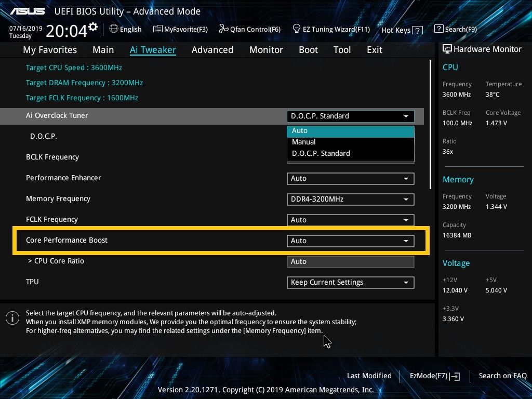Pick D.O.C.P. Standard option in the open list
The image size is (532, 399).
(351, 153)
